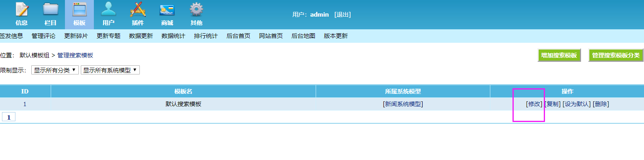
Task: Open the 其他 (Other) gear icon
Action: [196, 14]
